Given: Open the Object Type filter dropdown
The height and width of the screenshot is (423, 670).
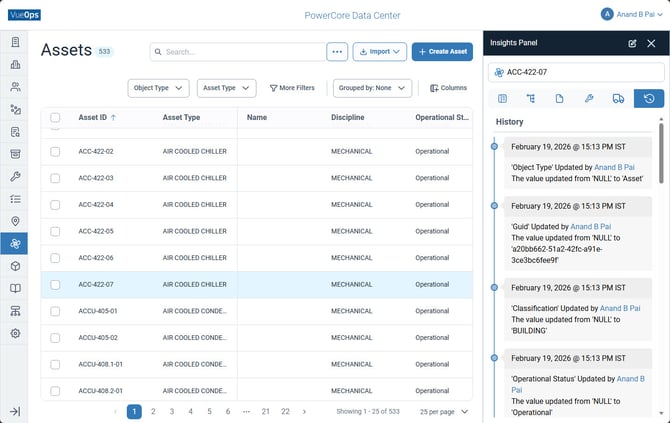Looking at the screenshot, I should [159, 88].
